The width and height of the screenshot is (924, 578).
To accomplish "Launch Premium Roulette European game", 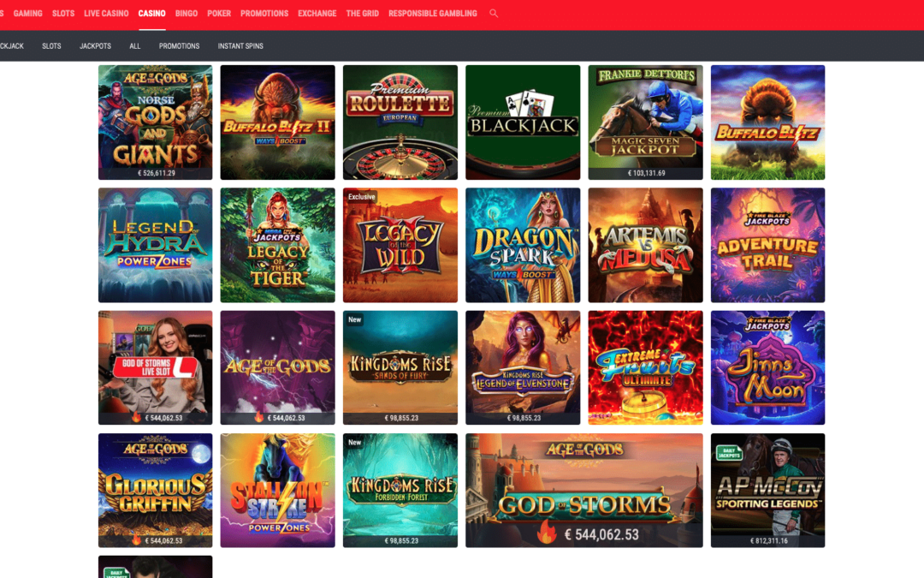I will pyautogui.click(x=400, y=122).
